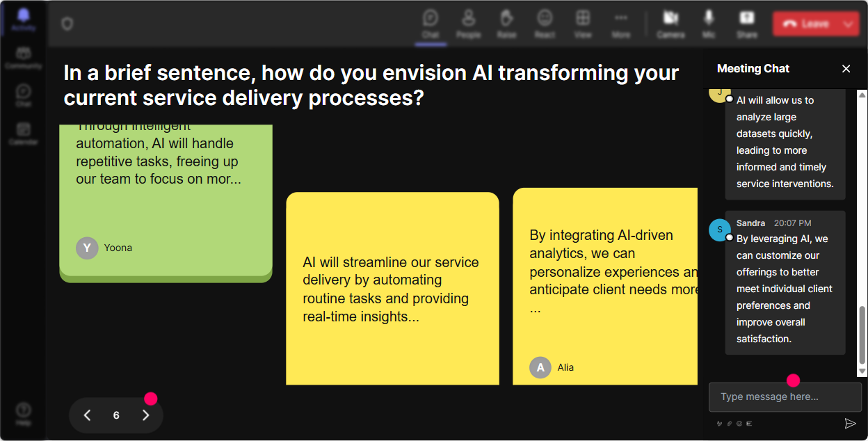This screenshot has width=868, height=441.
Task: Open text formatting options in chat
Action: pyautogui.click(x=720, y=423)
